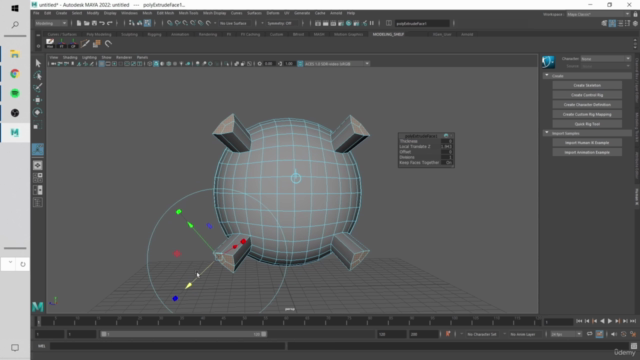This screenshot has height=360, width=640.
Task: Open the Edit Mesh menu
Action: coord(165,13)
